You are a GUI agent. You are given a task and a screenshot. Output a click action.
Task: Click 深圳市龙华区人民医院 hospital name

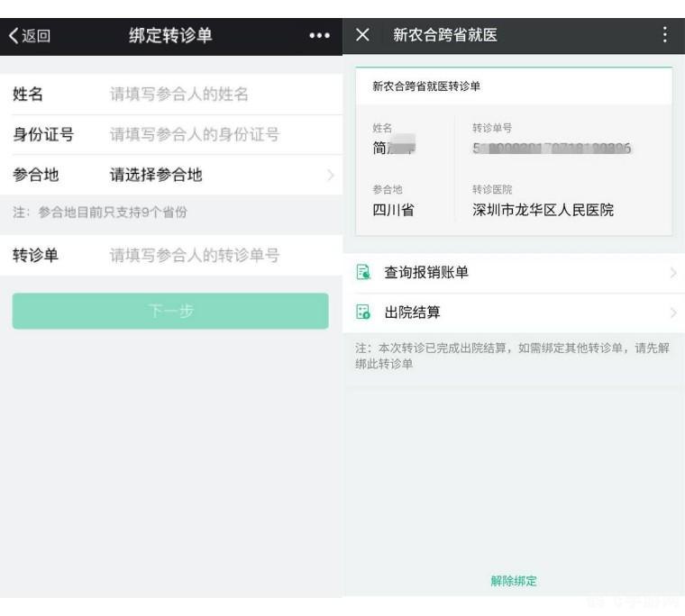[543, 210]
